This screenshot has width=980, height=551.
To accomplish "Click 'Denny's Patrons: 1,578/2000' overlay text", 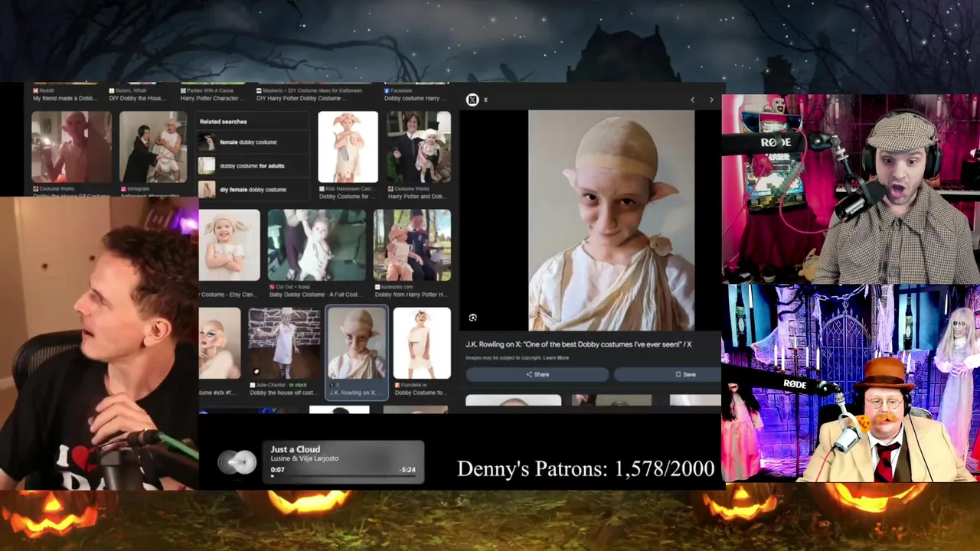I will 586,469.
